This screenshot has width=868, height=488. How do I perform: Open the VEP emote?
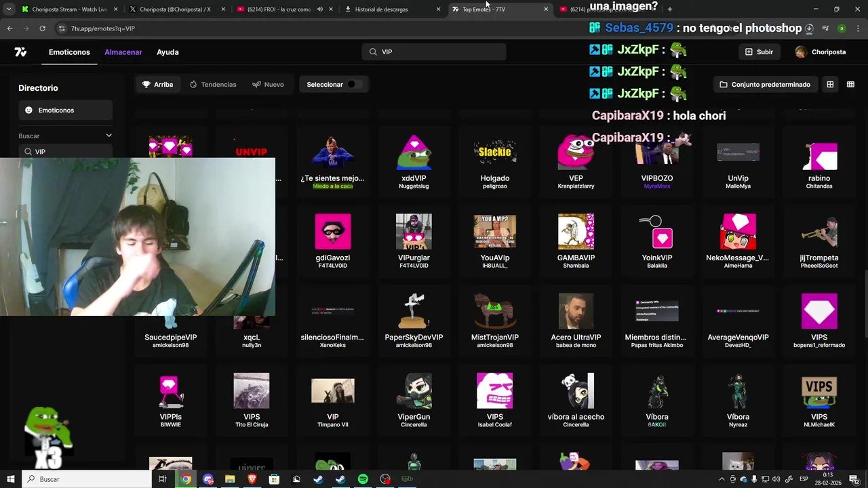tap(576, 163)
